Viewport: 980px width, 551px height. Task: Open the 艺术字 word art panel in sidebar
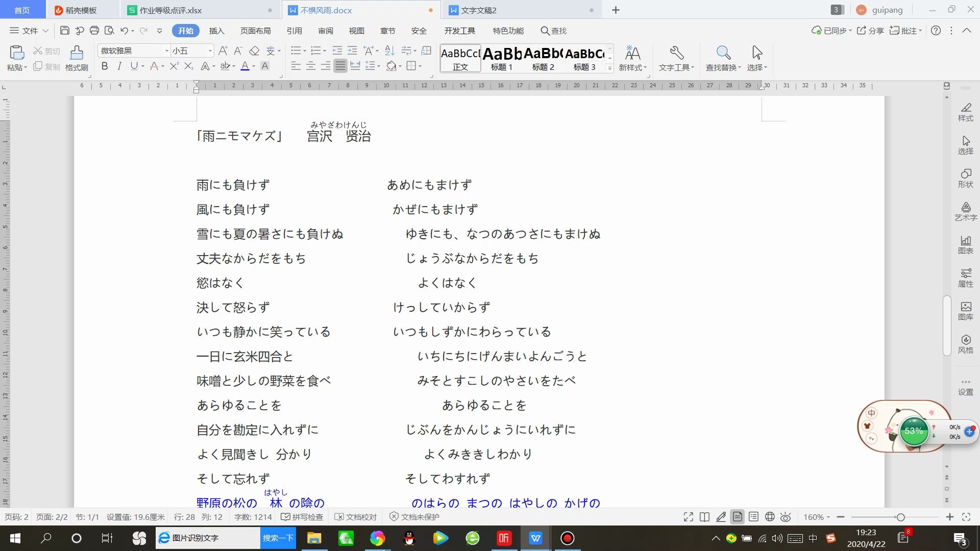pyautogui.click(x=965, y=212)
